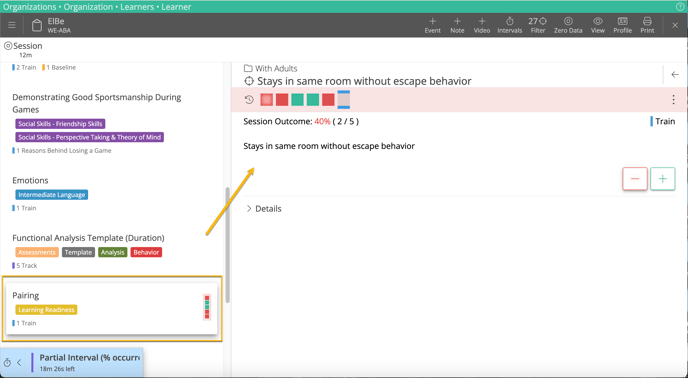Screen dimensions: 688x378
Task: Open the Filter with 27 targets
Action: coord(538,25)
